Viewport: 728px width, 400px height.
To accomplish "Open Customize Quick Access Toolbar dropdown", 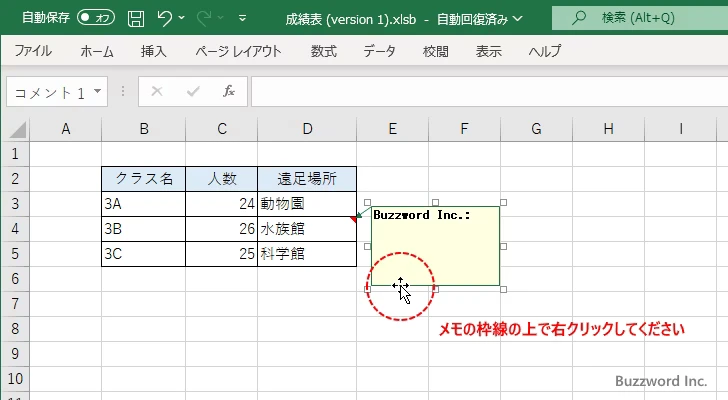I will [242, 19].
